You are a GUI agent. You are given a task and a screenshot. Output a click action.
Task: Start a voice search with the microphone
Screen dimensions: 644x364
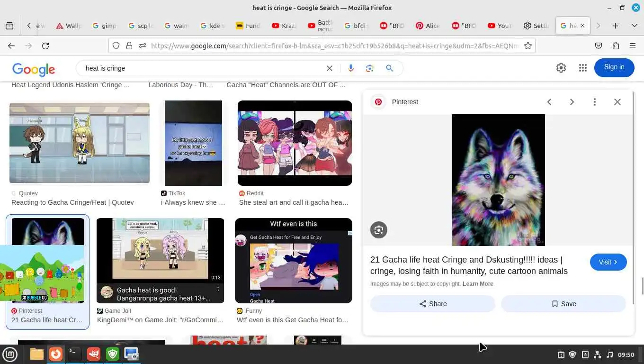point(351,68)
